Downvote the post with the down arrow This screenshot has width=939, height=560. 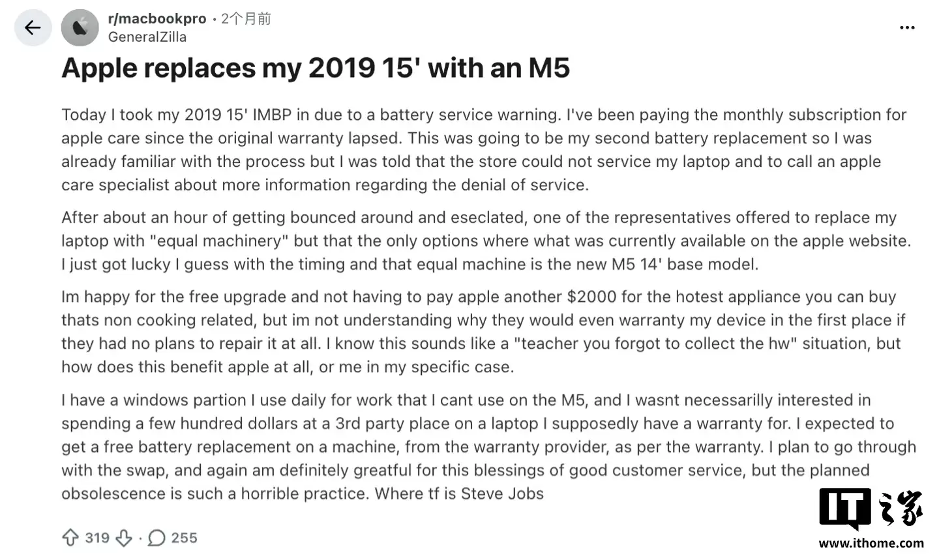point(124,537)
